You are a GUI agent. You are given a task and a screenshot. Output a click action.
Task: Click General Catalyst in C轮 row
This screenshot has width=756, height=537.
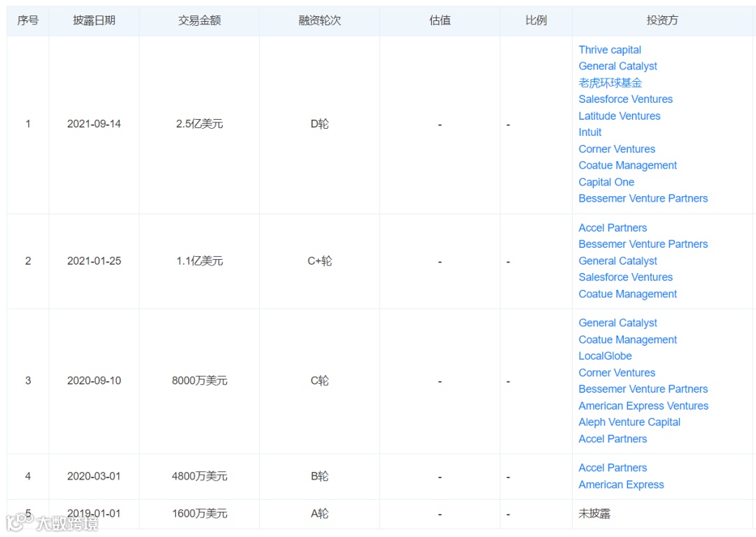click(x=617, y=323)
